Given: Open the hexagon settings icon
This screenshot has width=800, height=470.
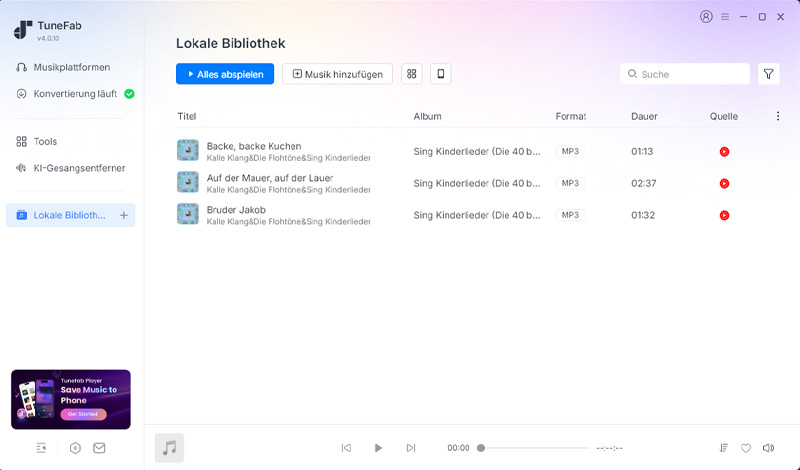Looking at the screenshot, I should (75, 448).
